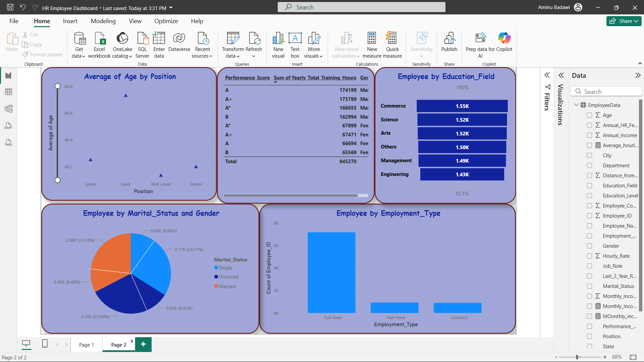
Task: Add a new page with the plus button
Action: pyautogui.click(x=143, y=344)
